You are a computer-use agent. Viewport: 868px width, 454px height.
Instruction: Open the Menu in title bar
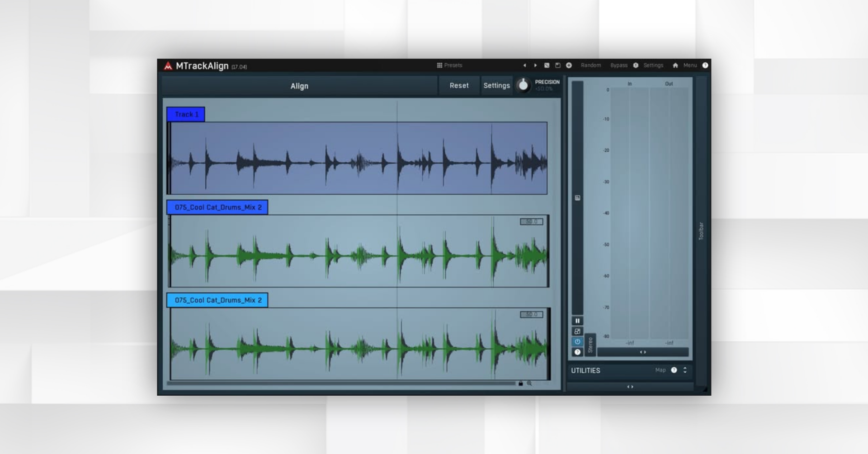click(x=690, y=66)
